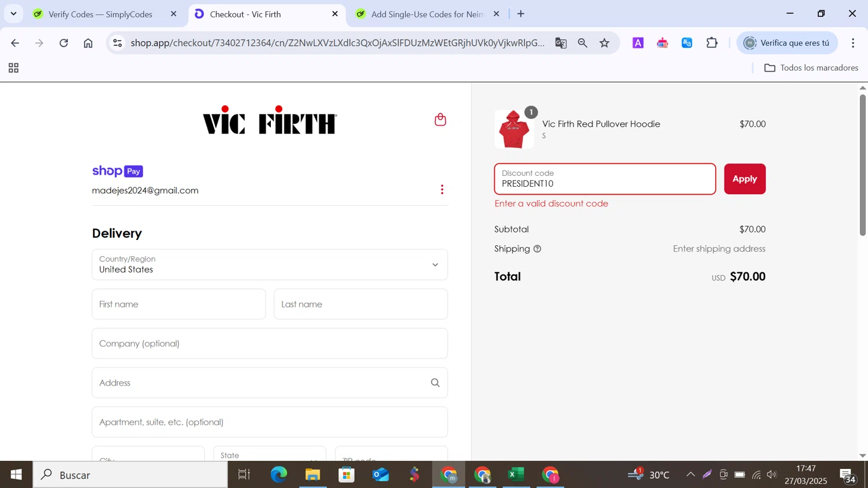Open the Wi-Fi network tray icon
868x488 pixels.
pos(756,475)
